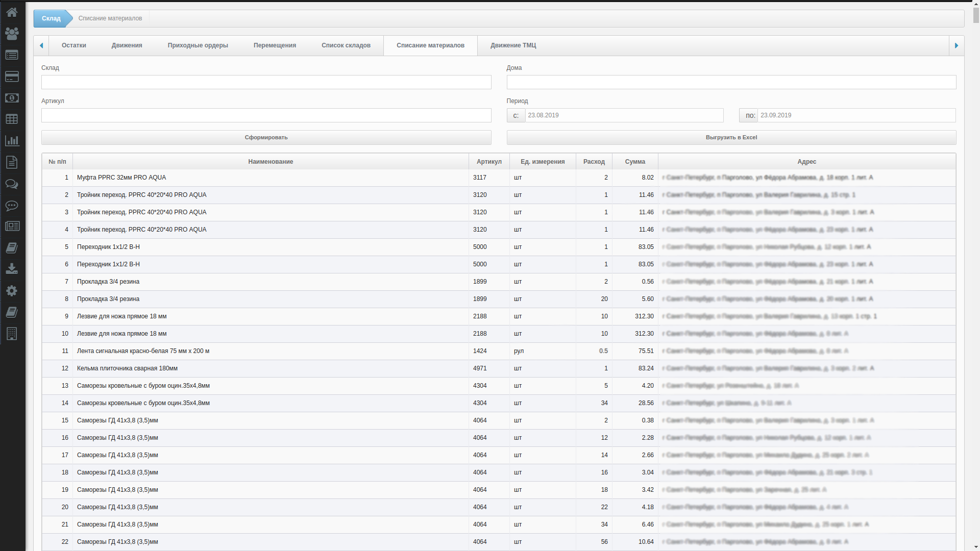Open the settings gear sidebar icon
This screenshot has height=551, width=980.
[12, 291]
